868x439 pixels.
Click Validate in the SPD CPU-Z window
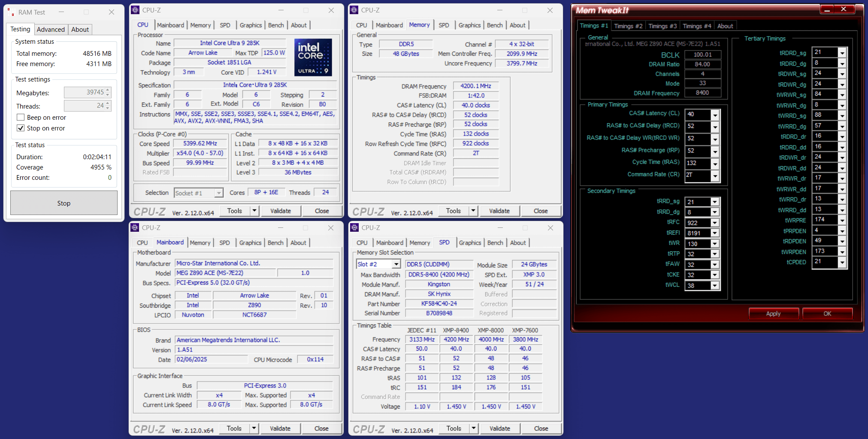pyautogui.click(x=500, y=428)
